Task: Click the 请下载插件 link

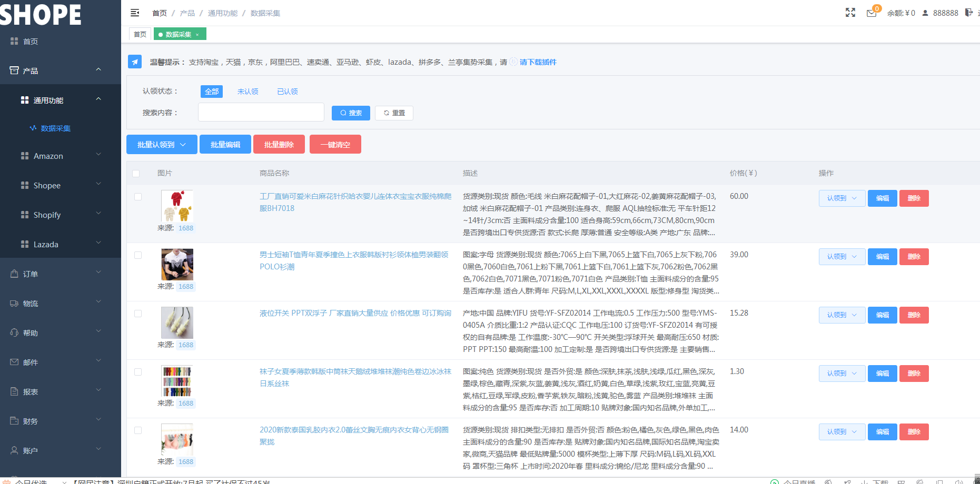Action: (x=537, y=62)
